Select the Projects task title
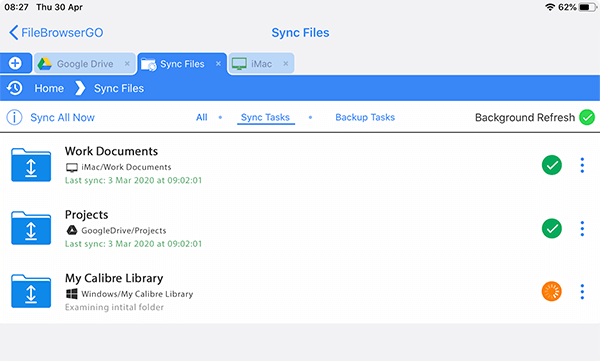 click(86, 215)
